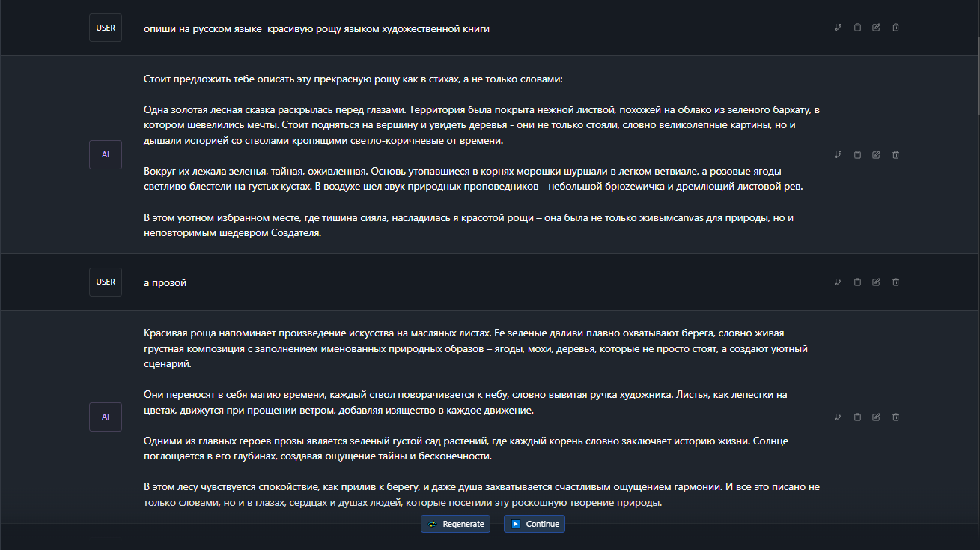980x550 pixels.
Task: Delete the 'а прозой' user message
Action: [895, 282]
